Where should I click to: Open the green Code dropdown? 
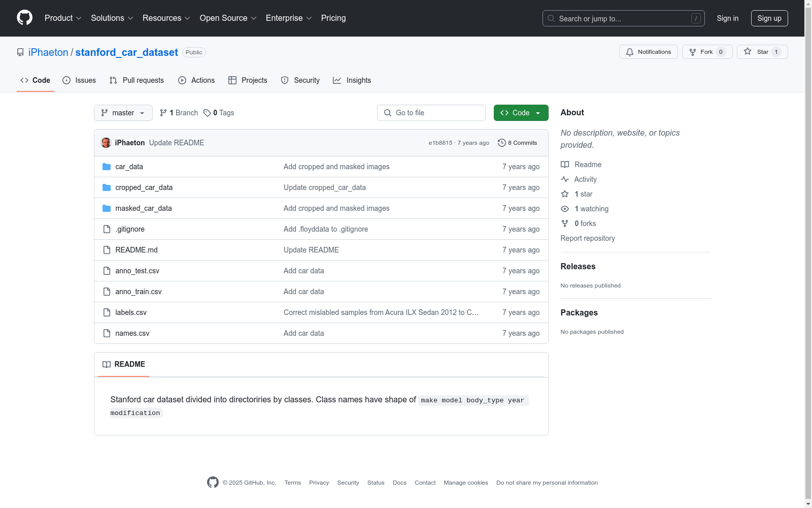521,113
